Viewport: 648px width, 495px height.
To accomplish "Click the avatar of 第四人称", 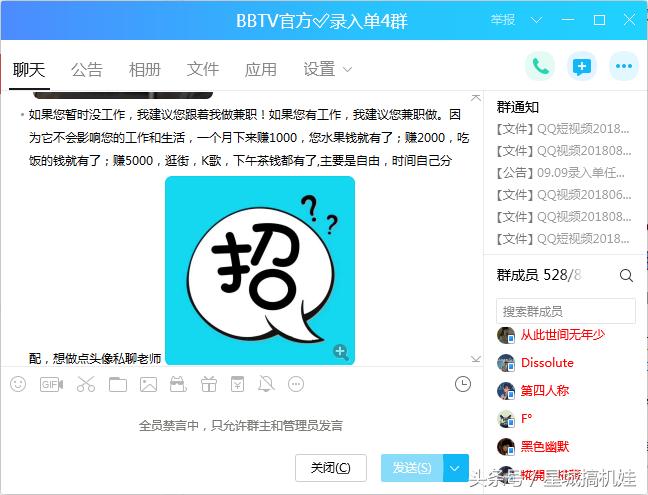I will pos(506,391).
